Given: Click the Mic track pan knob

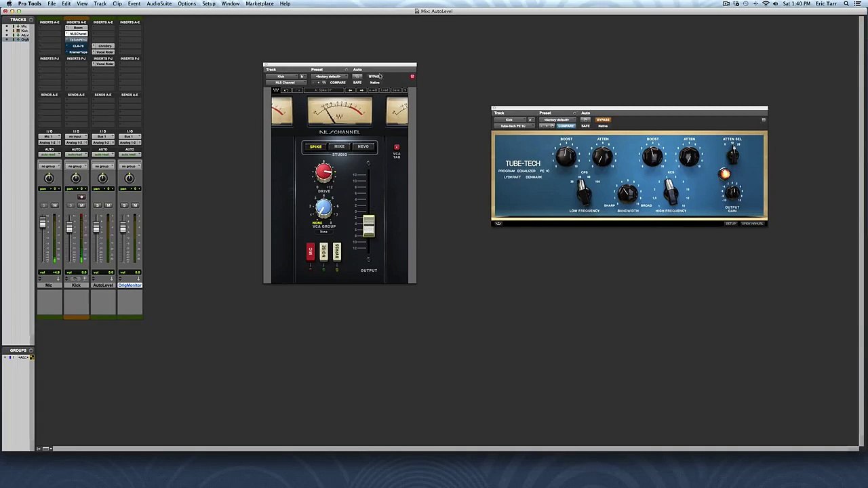Looking at the screenshot, I should [49, 178].
